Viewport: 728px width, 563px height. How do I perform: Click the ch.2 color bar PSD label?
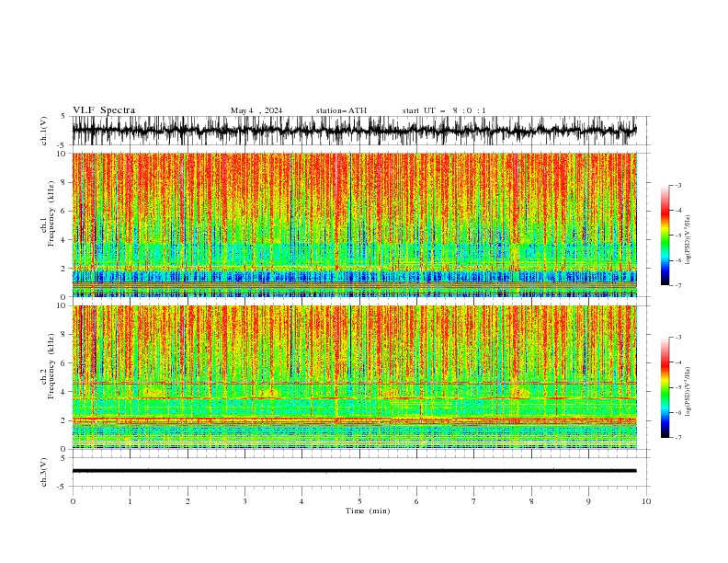click(x=688, y=391)
